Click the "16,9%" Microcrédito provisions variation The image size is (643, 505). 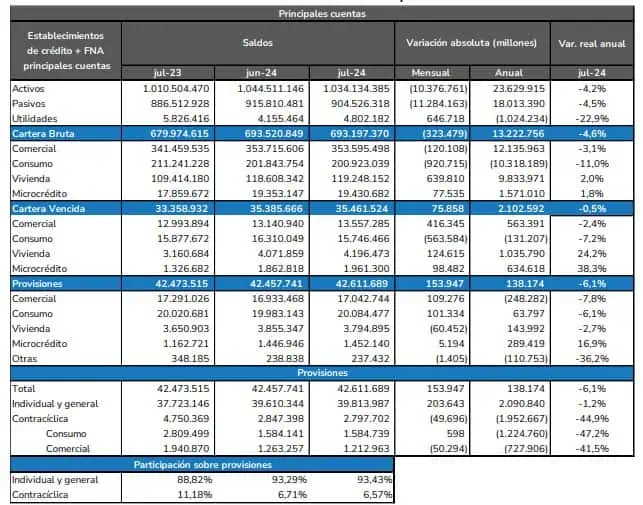point(592,344)
